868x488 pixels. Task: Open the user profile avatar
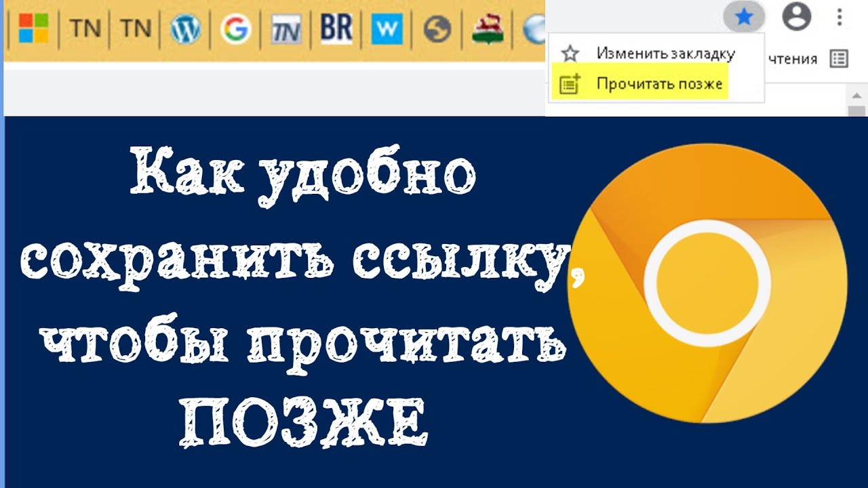[x=796, y=17]
